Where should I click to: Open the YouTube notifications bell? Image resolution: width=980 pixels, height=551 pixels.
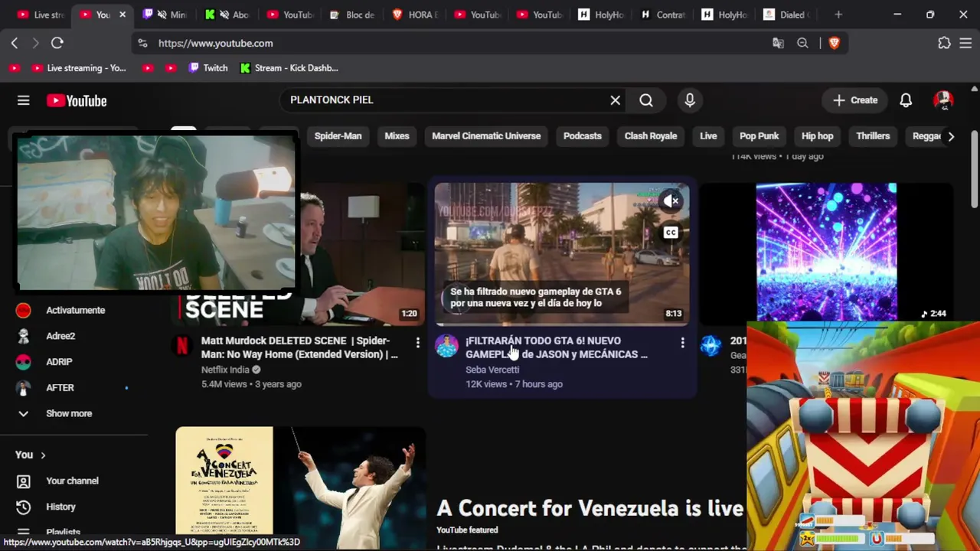[x=906, y=100]
